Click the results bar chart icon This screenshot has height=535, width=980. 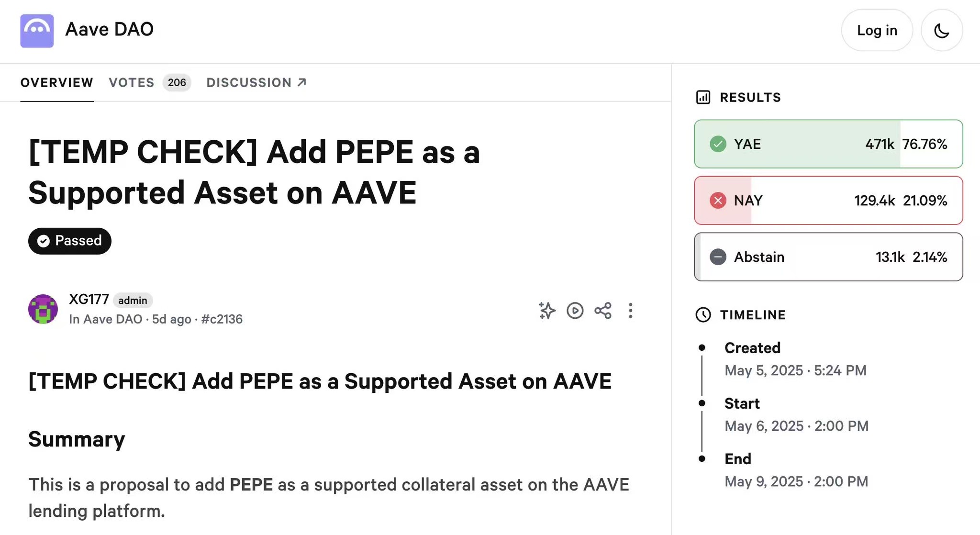coord(703,97)
